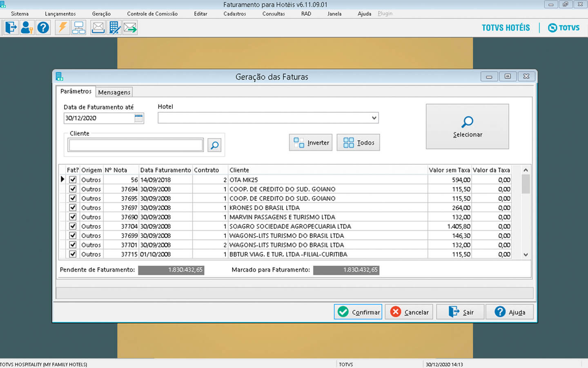The width and height of the screenshot is (588, 368).
Task: Uncheck the Fat? box for OTA MK25
Action: click(x=73, y=180)
